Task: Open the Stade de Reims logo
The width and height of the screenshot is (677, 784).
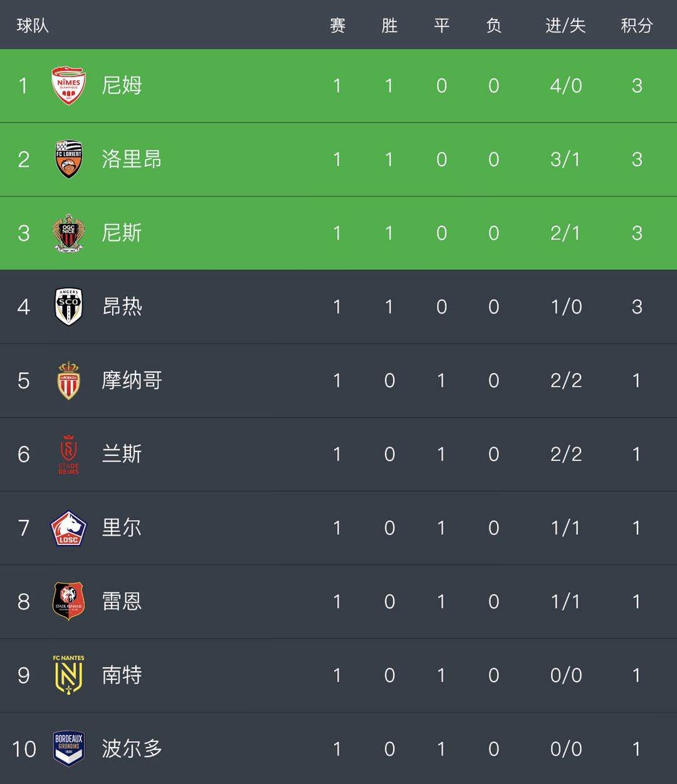Action: tap(68, 454)
